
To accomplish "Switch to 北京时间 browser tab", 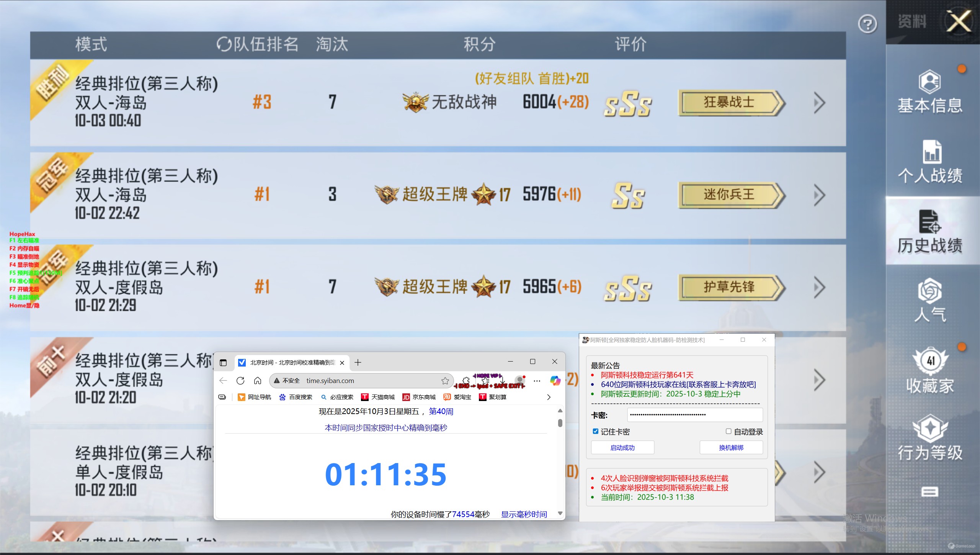I will pos(291,362).
